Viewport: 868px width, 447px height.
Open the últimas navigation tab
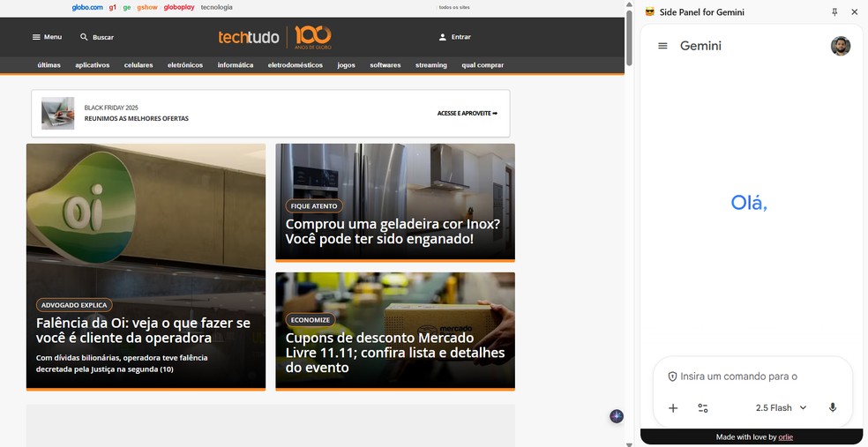[x=49, y=65]
